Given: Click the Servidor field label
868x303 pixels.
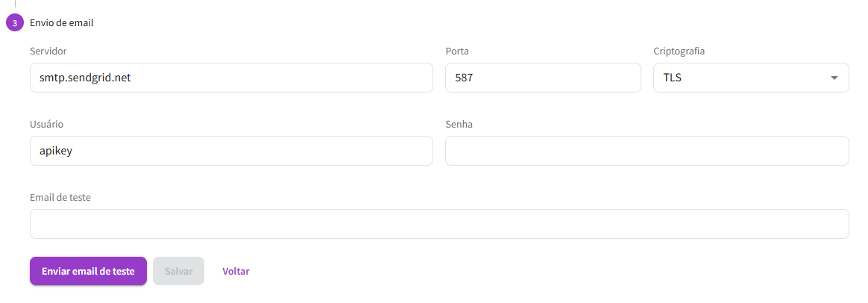Looking at the screenshot, I should coord(48,51).
